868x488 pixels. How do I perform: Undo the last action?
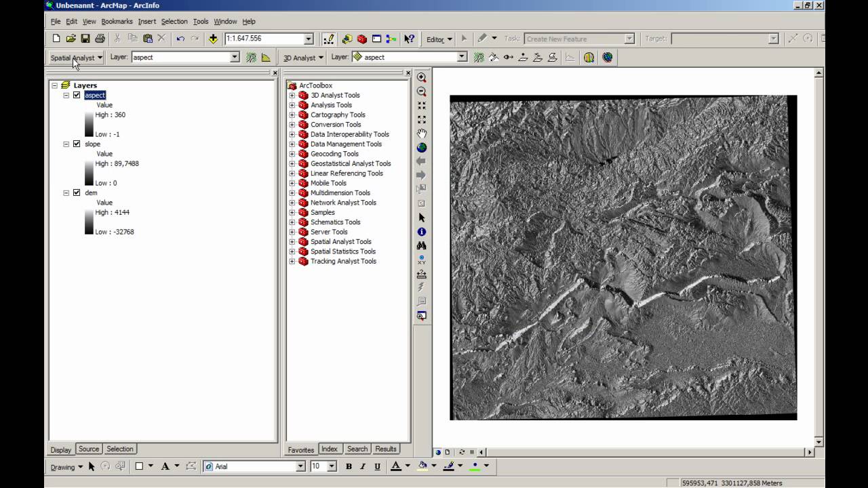[x=180, y=39]
